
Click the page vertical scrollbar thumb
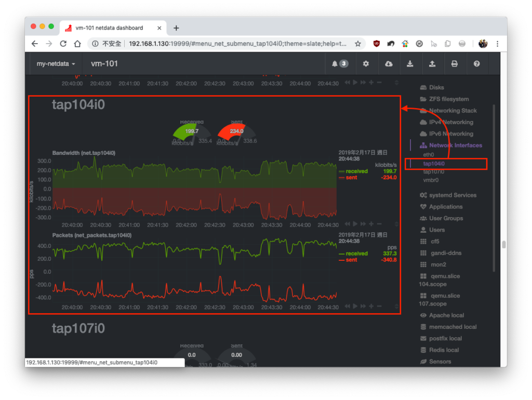504,244
